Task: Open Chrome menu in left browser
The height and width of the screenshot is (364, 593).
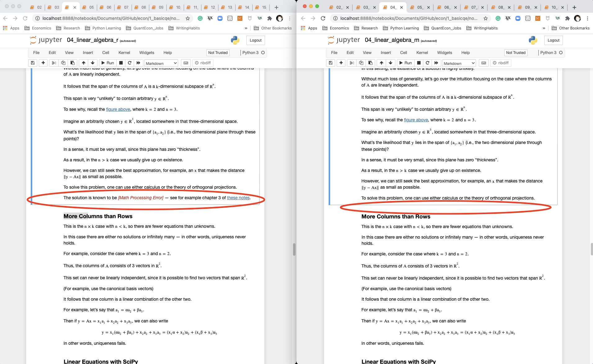Action: tap(290, 18)
